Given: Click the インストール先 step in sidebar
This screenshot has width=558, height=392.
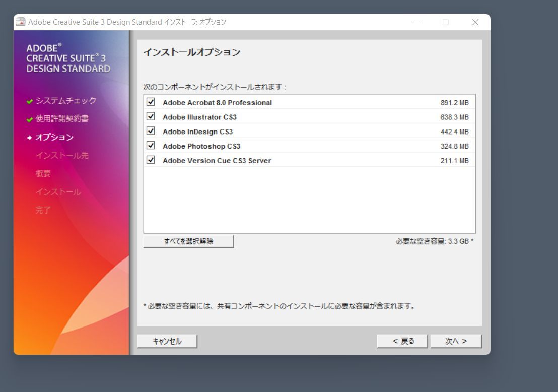Looking at the screenshot, I should 62,155.
